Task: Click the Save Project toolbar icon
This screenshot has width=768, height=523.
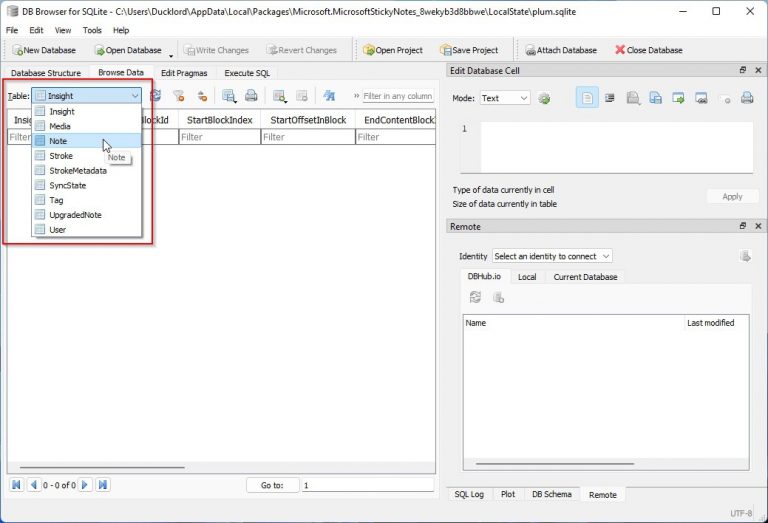Action: 446,50
